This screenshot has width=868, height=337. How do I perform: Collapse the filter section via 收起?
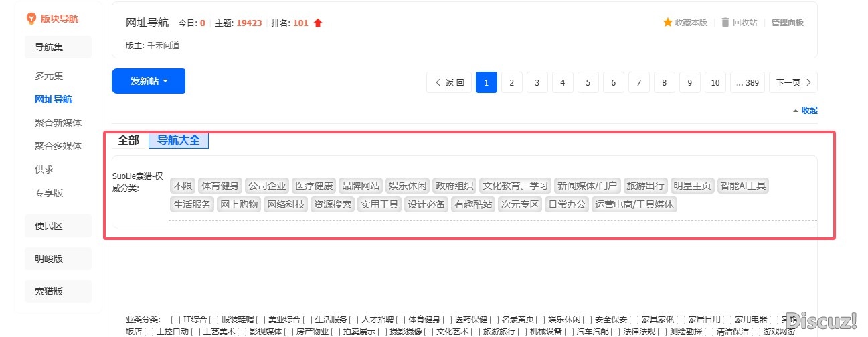pyautogui.click(x=805, y=110)
